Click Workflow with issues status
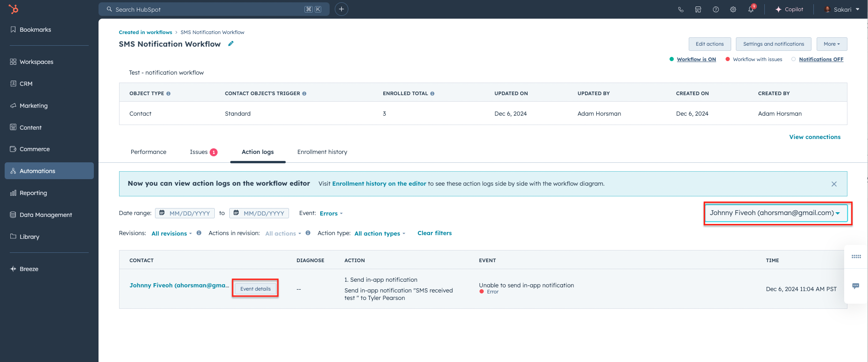 pos(757,59)
